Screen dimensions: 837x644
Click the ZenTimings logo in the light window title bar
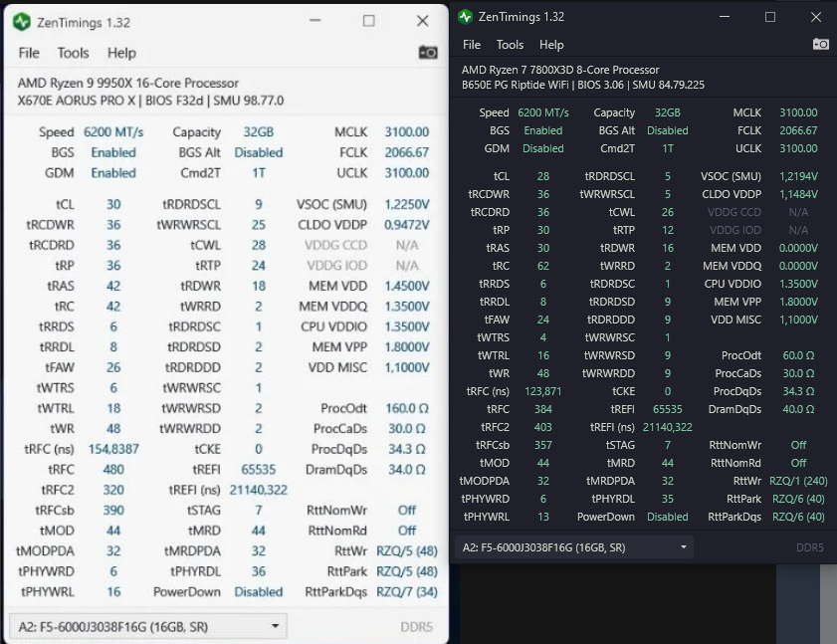coord(22,22)
